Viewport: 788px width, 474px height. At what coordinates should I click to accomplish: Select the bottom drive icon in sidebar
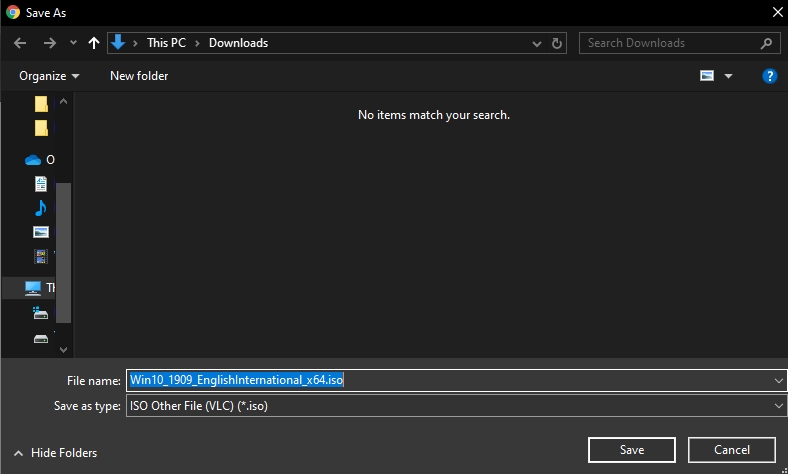click(x=41, y=339)
